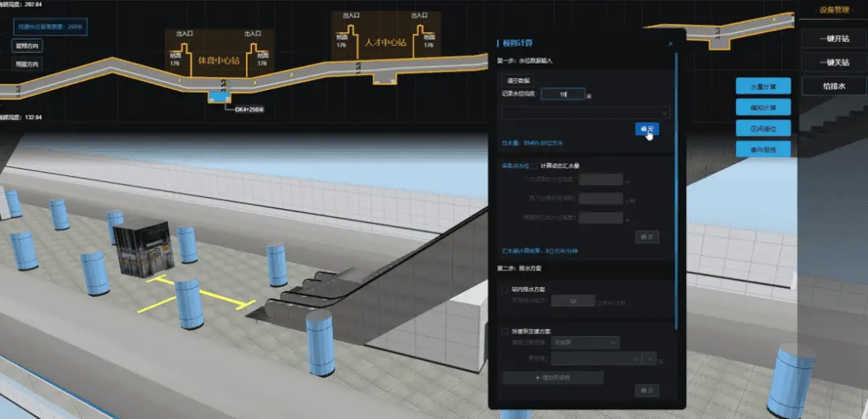Select 区间通位 in the blue side menu

pos(763,128)
